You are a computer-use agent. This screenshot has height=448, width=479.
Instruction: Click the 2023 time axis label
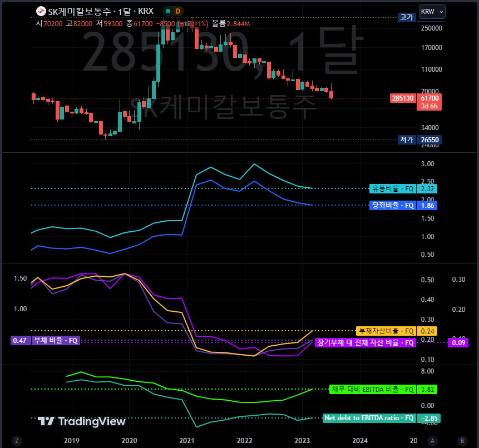pos(302,441)
